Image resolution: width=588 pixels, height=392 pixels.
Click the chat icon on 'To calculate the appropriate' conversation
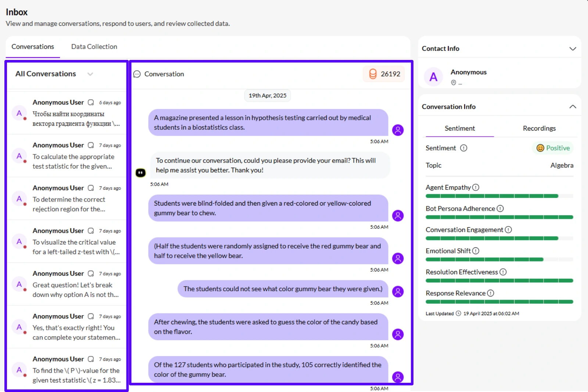coord(91,145)
